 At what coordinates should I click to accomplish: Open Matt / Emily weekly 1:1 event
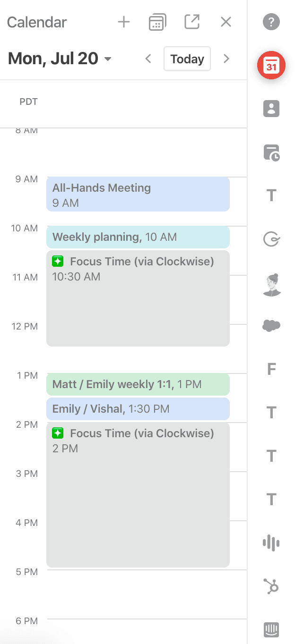[x=138, y=384]
